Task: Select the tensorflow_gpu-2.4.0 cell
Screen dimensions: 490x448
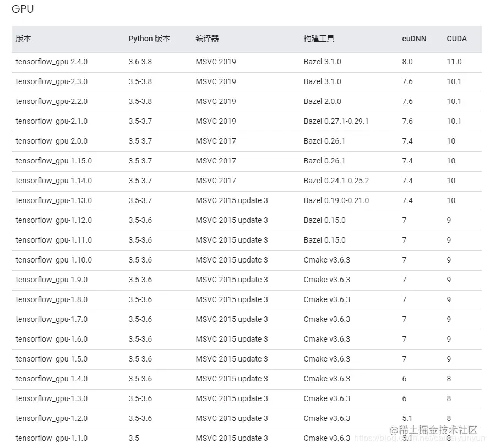Action: tap(52, 62)
